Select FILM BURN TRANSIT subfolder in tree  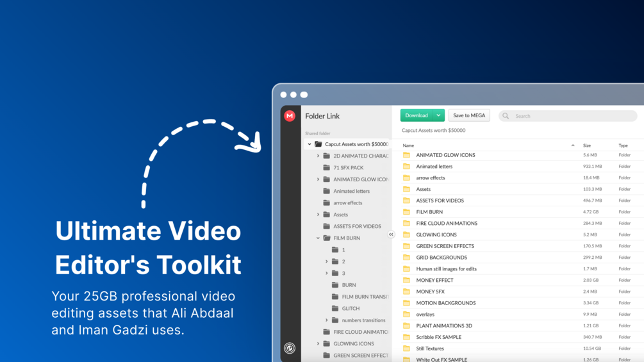[x=365, y=297]
